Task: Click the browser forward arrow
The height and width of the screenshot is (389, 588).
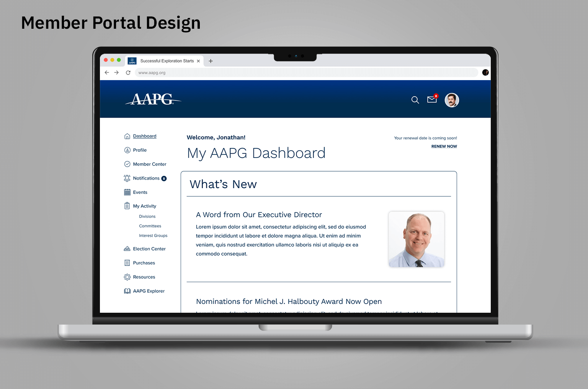Action: click(116, 72)
